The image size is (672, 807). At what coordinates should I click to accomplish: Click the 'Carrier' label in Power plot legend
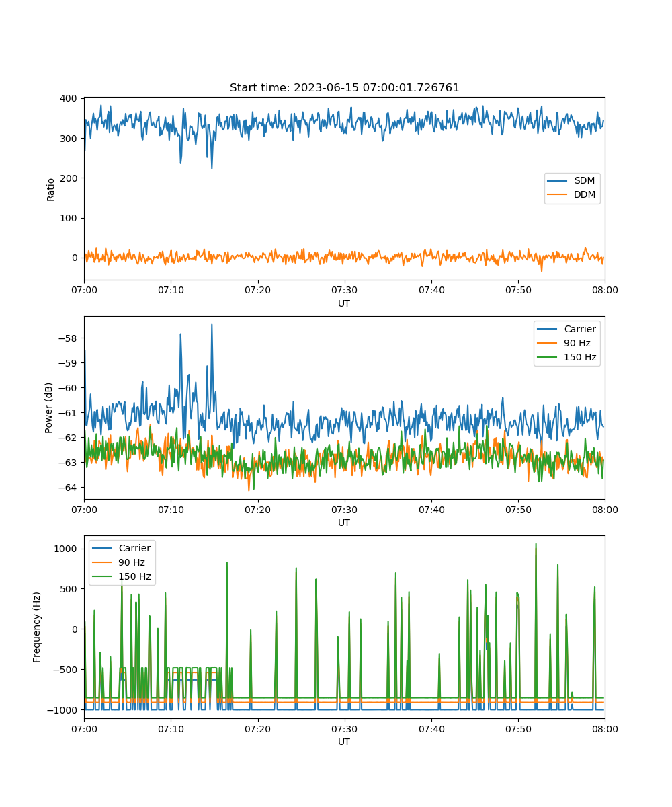click(580, 329)
